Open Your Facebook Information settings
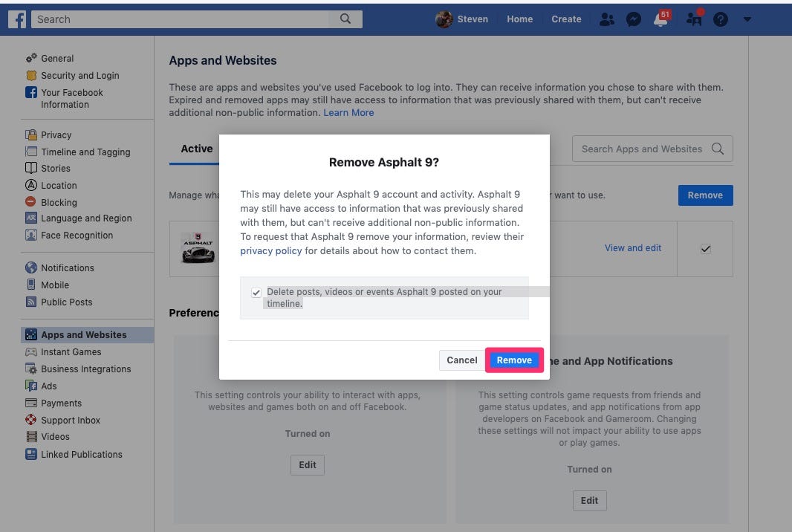792x532 pixels. 72,99
